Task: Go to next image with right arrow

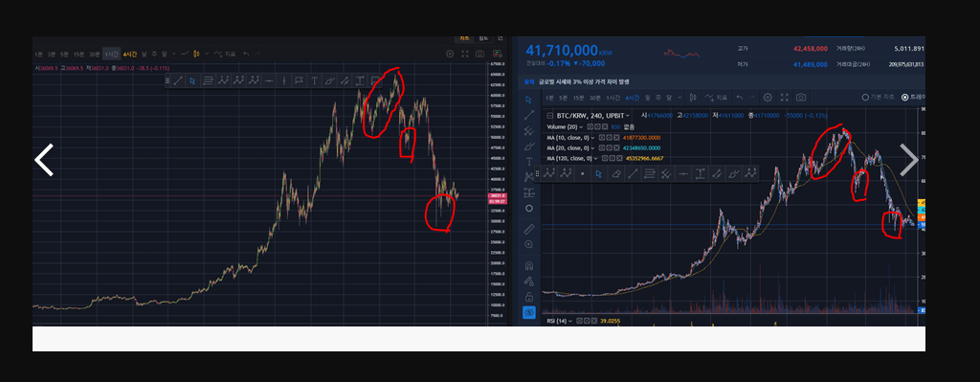Action: pos(909,160)
